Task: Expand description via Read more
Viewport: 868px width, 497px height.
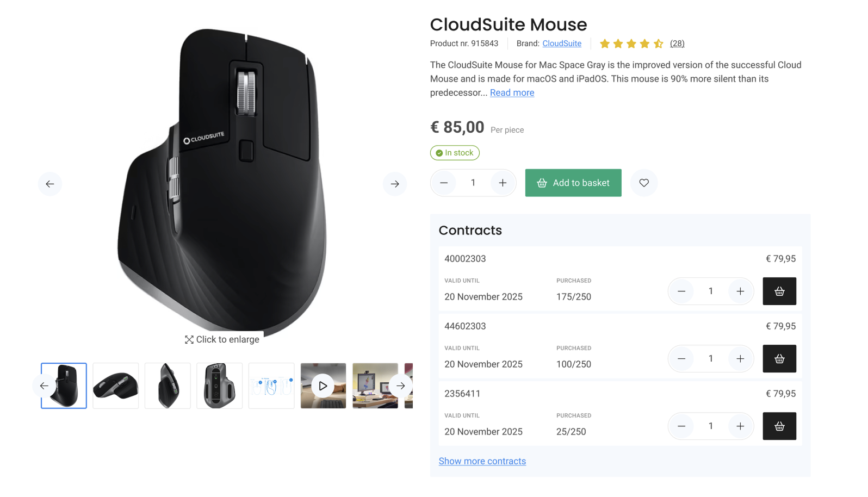Action: (x=512, y=93)
